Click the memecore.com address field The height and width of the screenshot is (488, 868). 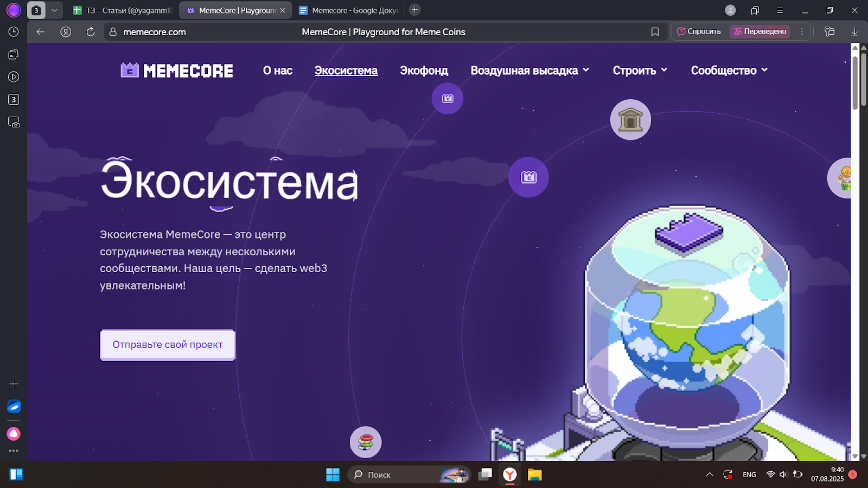click(x=155, y=32)
